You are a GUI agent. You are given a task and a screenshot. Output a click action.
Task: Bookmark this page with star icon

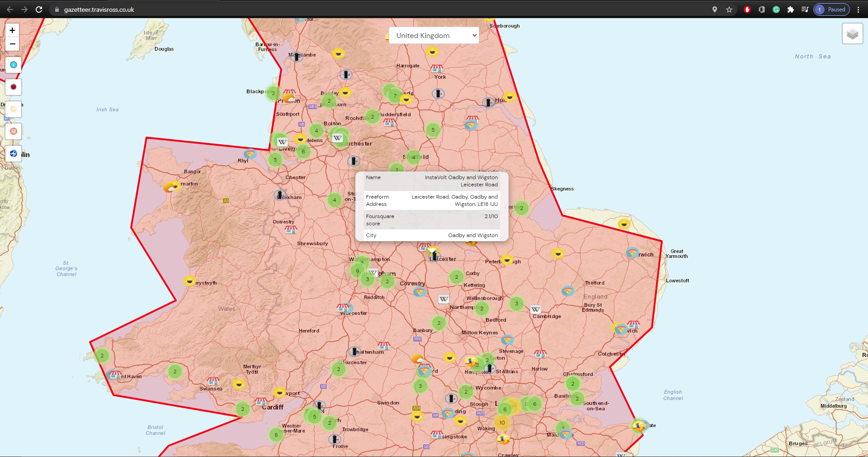click(x=729, y=10)
